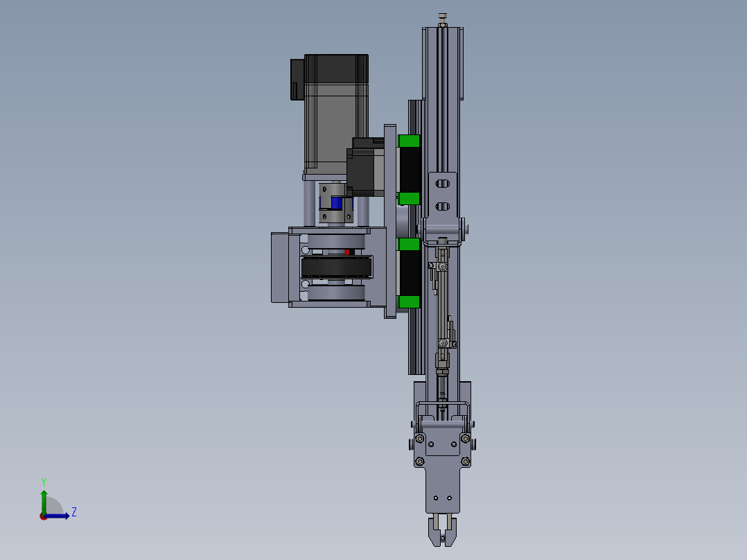Select the blue Z label of the orientation triad
Image resolution: width=747 pixels, height=560 pixels.
[x=74, y=513]
